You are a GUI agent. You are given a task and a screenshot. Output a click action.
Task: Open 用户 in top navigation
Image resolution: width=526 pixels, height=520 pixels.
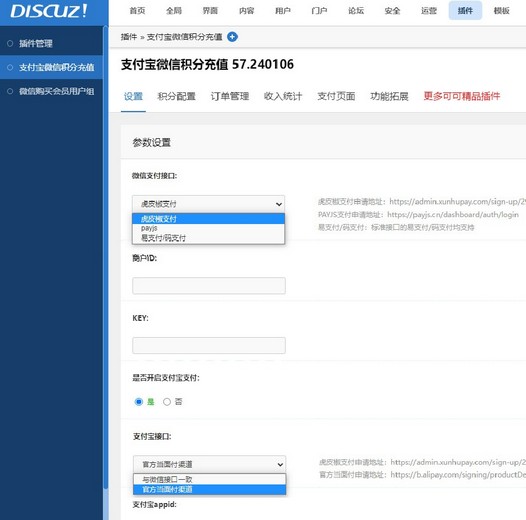283,11
